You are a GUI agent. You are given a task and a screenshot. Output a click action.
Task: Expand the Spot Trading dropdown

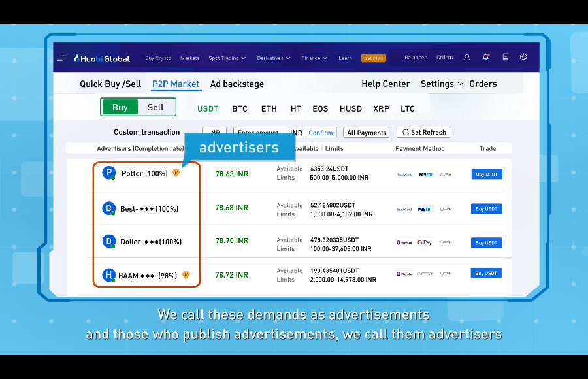pyautogui.click(x=227, y=58)
